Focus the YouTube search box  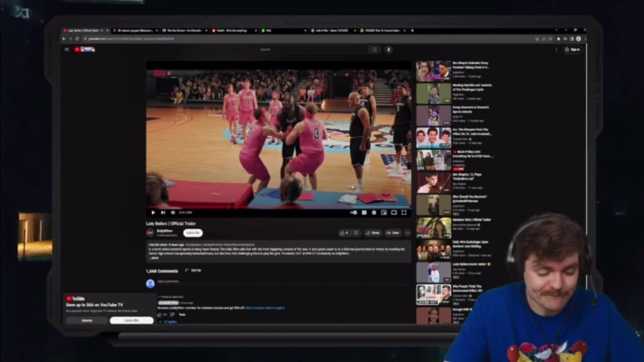[313, 49]
